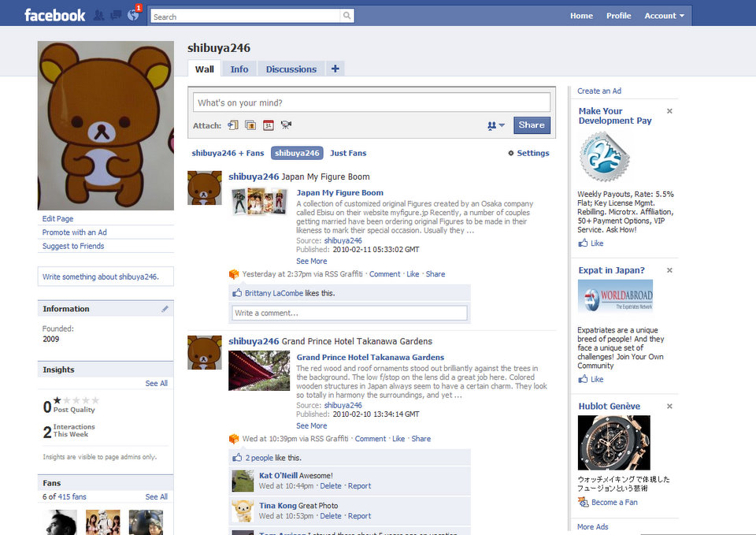Close the Make Your Development Pay ad
756x535 pixels.
click(669, 111)
